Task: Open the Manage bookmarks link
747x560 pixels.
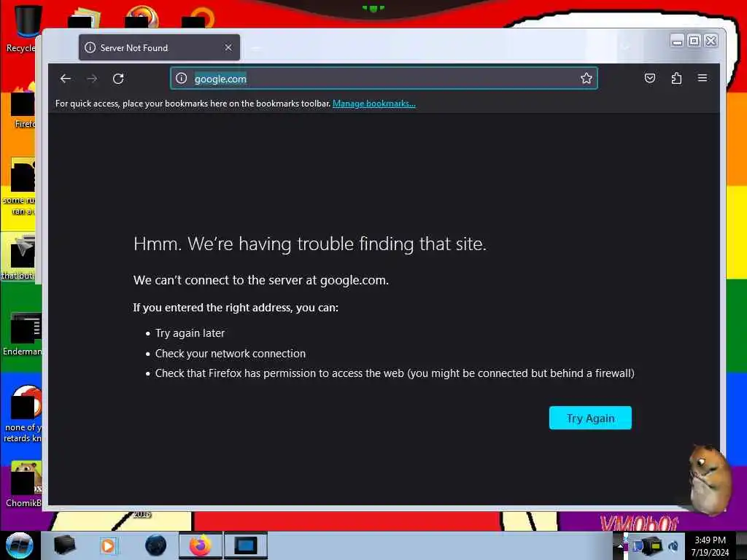Action: pyautogui.click(x=374, y=104)
